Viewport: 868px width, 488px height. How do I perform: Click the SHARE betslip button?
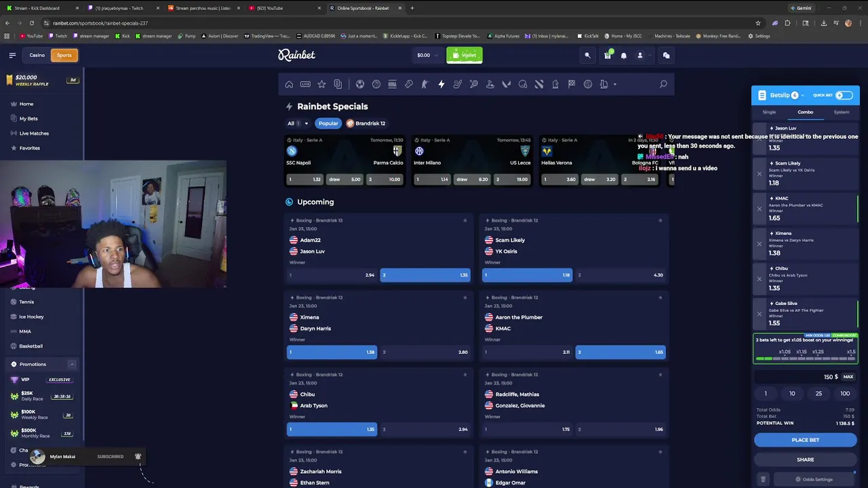pyautogui.click(x=806, y=460)
